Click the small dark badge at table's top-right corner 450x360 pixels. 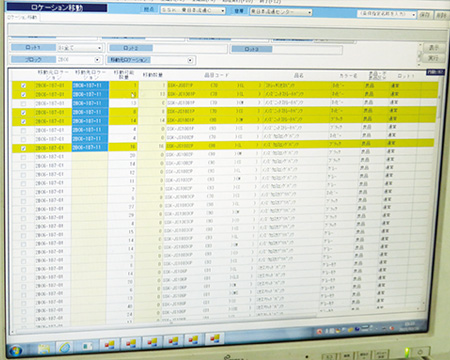pyautogui.click(x=435, y=72)
